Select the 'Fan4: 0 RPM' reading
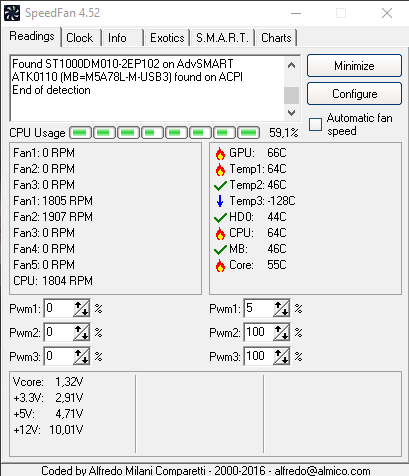This screenshot has height=476, width=409. click(x=44, y=249)
